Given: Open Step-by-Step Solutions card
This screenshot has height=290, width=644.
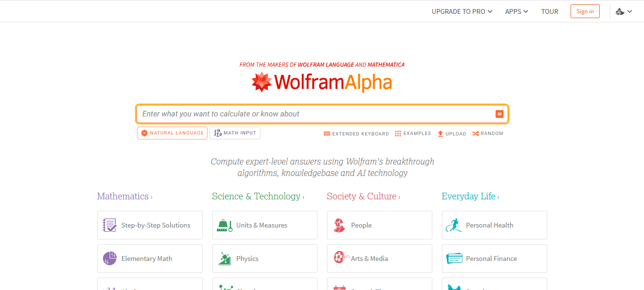Looking at the screenshot, I should click(x=150, y=225).
